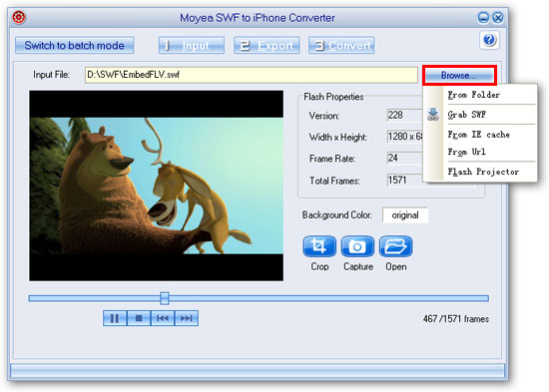Choose From Url menu entry
The width and height of the screenshot is (549, 392).
480,152
